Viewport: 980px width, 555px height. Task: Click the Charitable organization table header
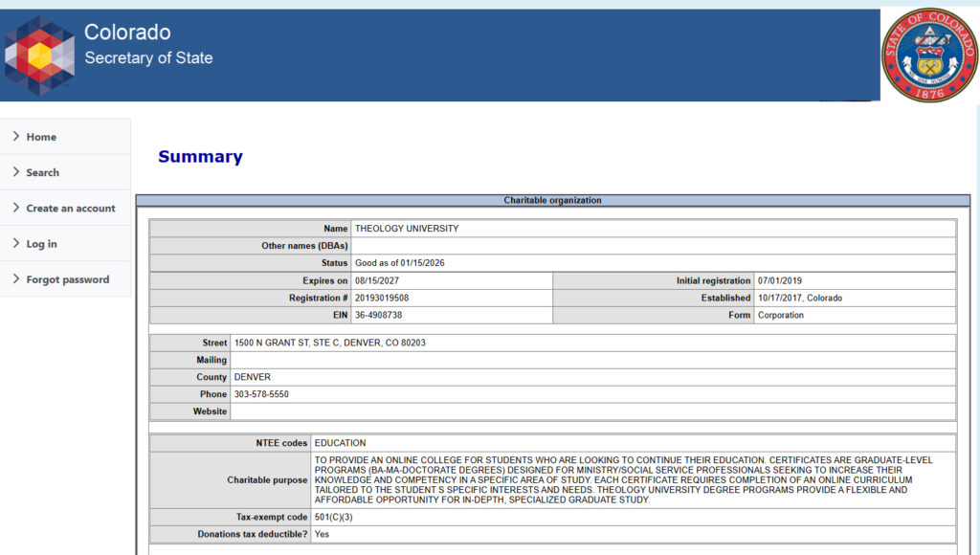[552, 200]
